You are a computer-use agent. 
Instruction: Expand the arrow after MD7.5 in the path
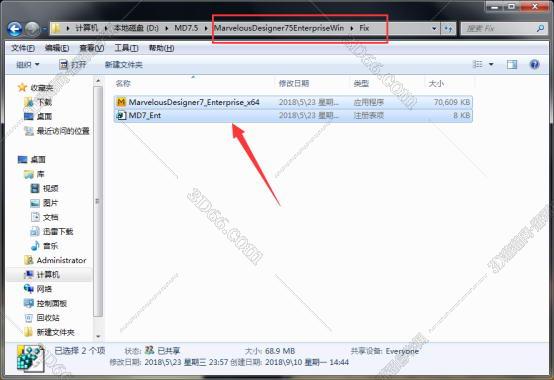[206, 28]
